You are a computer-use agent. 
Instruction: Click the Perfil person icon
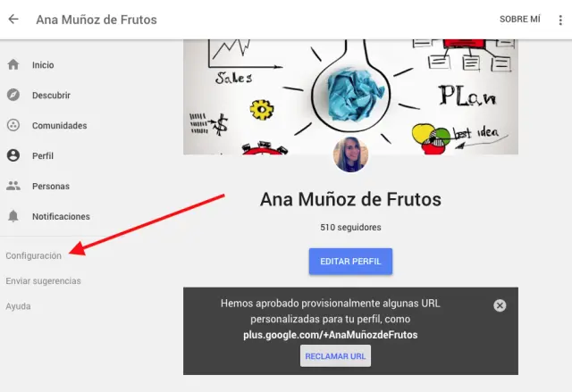point(13,155)
